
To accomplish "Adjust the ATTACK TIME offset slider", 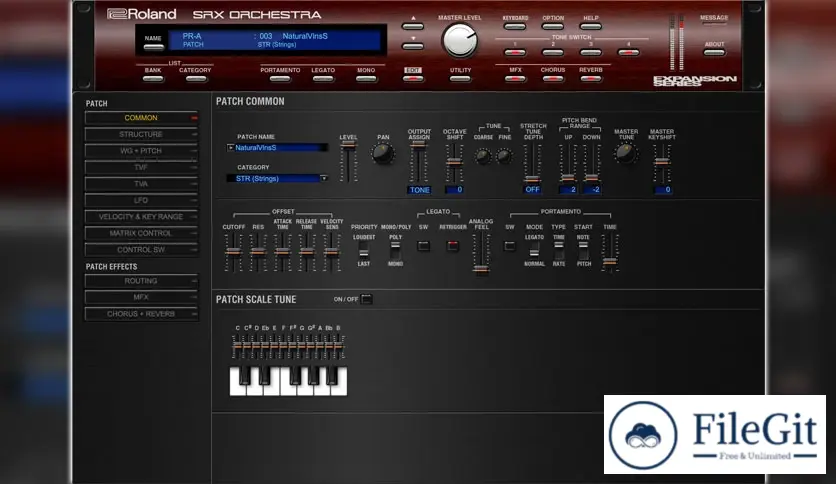I will click(x=283, y=252).
